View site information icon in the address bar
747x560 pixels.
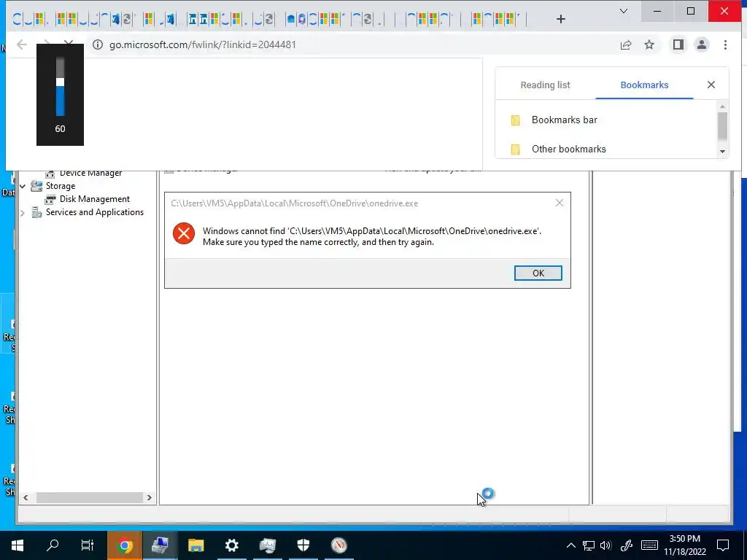click(98, 44)
